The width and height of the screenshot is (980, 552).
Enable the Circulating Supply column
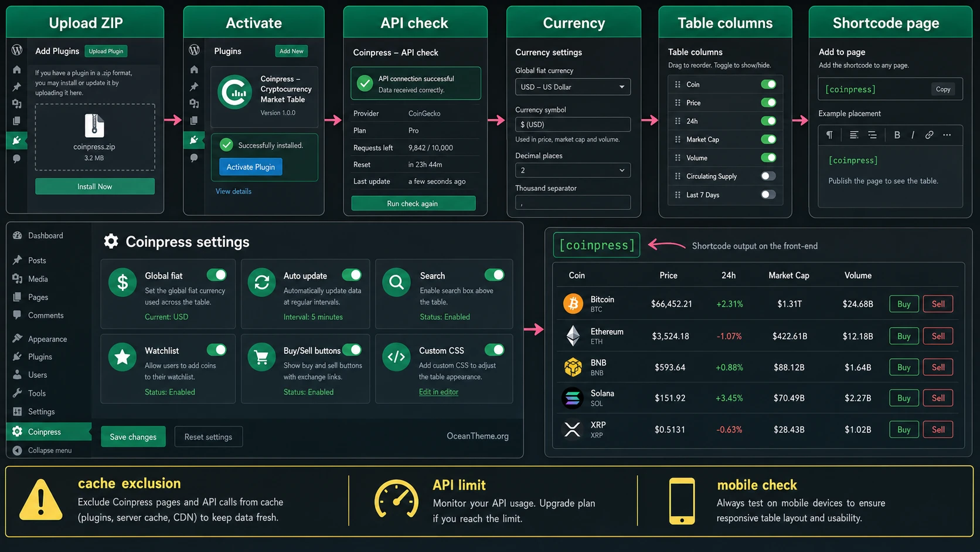tap(768, 176)
